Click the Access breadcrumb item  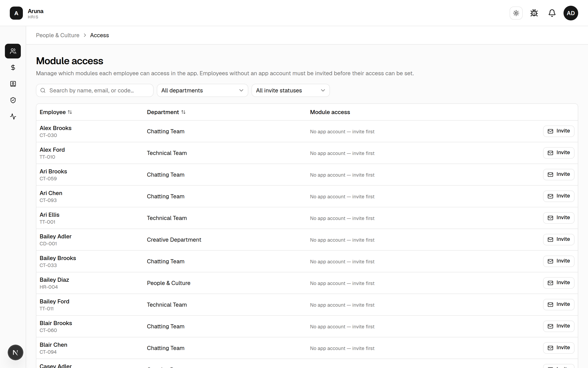click(x=99, y=35)
